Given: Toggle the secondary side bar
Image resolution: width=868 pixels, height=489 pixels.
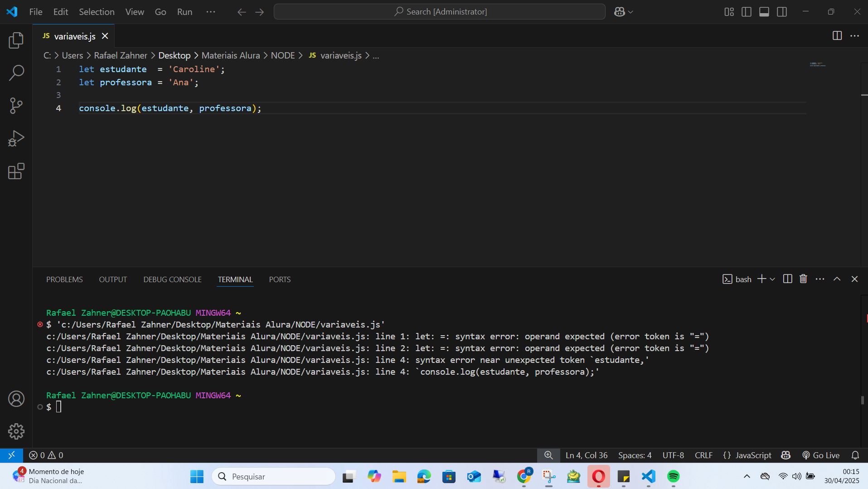Looking at the screenshot, I should click(782, 12).
